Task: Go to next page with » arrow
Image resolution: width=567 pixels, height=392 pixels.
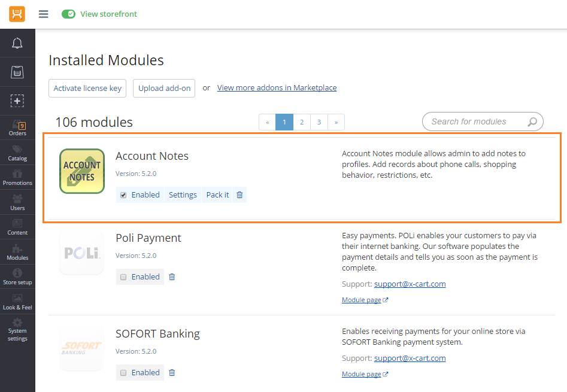Action: click(x=336, y=122)
